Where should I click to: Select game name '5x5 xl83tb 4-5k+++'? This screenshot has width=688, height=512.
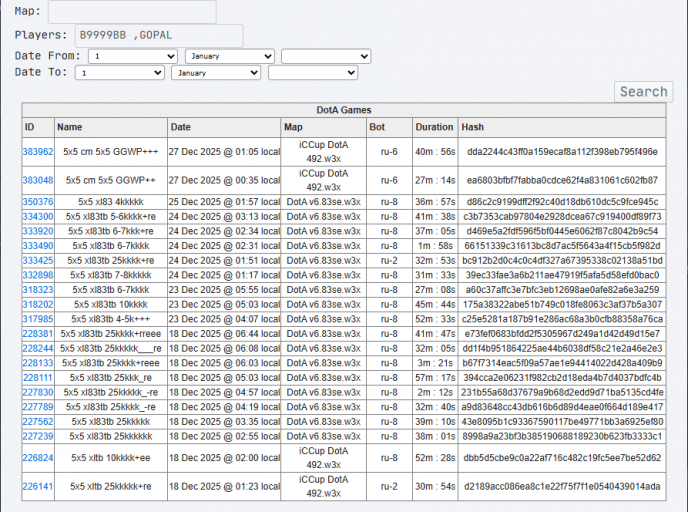(x=111, y=319)
